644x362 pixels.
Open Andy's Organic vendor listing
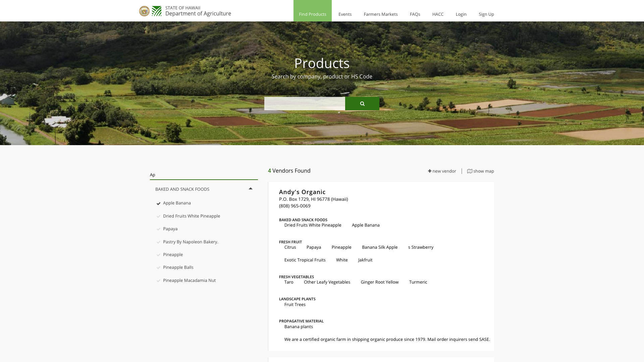(x=302, y=192)
